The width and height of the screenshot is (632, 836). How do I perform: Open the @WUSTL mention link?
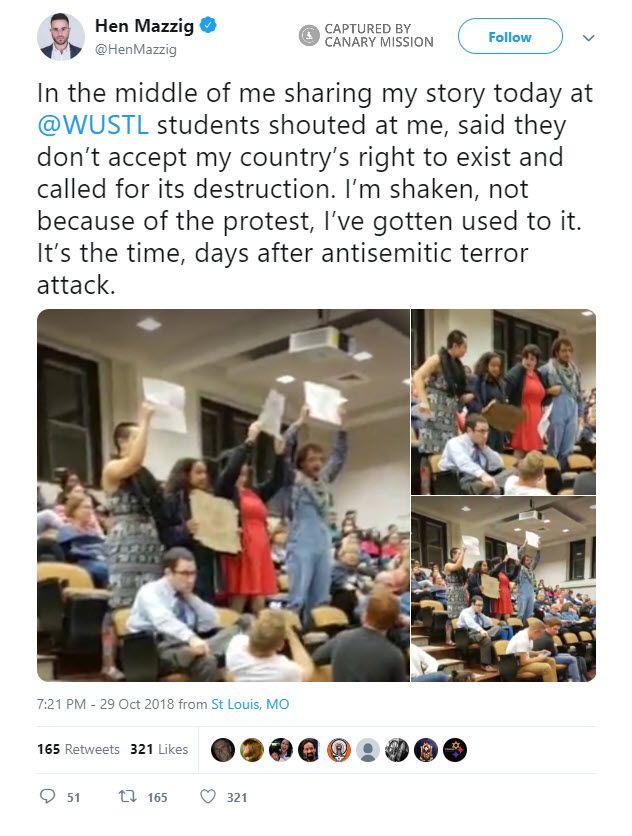pos(93,125)
